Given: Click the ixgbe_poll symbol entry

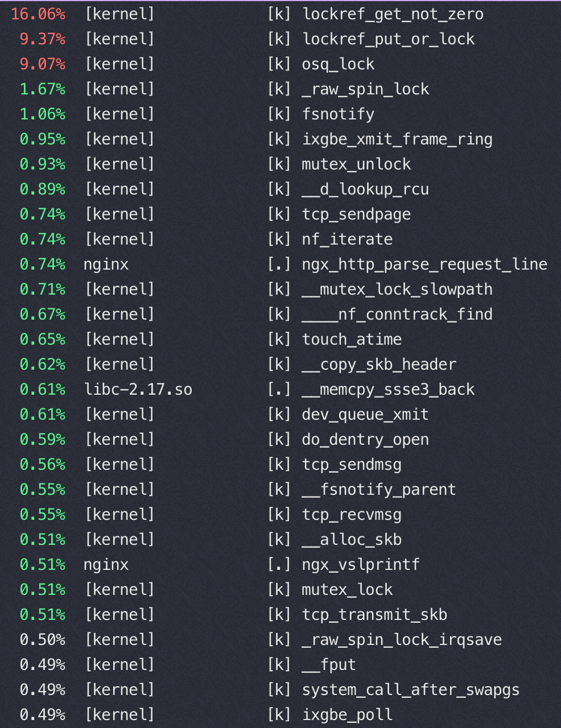Looking at the screenshot, I should tap(347, 715).
